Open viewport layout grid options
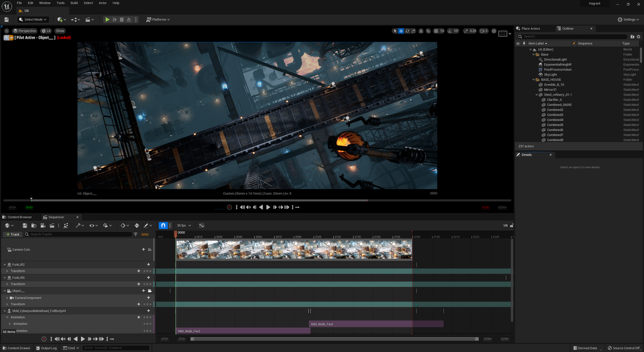Screen dimensions: 644x352 pos(504,33)
